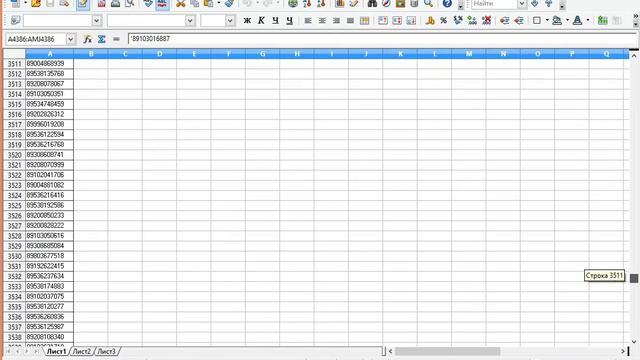Select cell containing 89004868939

(49, 64)
